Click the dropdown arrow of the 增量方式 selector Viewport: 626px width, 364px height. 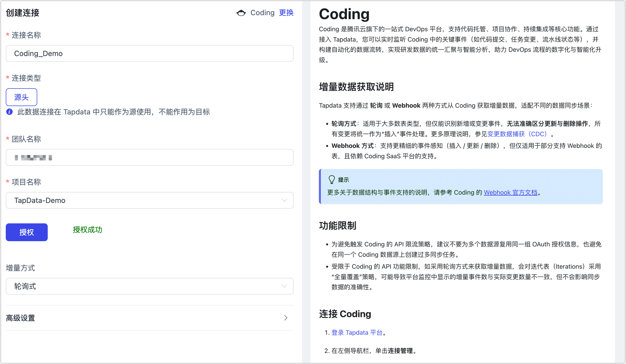point(285,286)
